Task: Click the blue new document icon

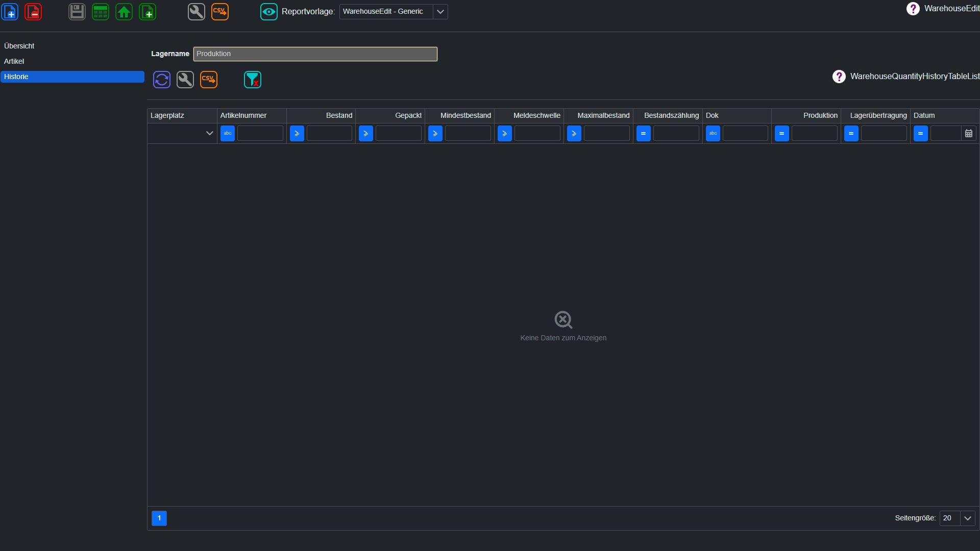Action: pos(10,11)
